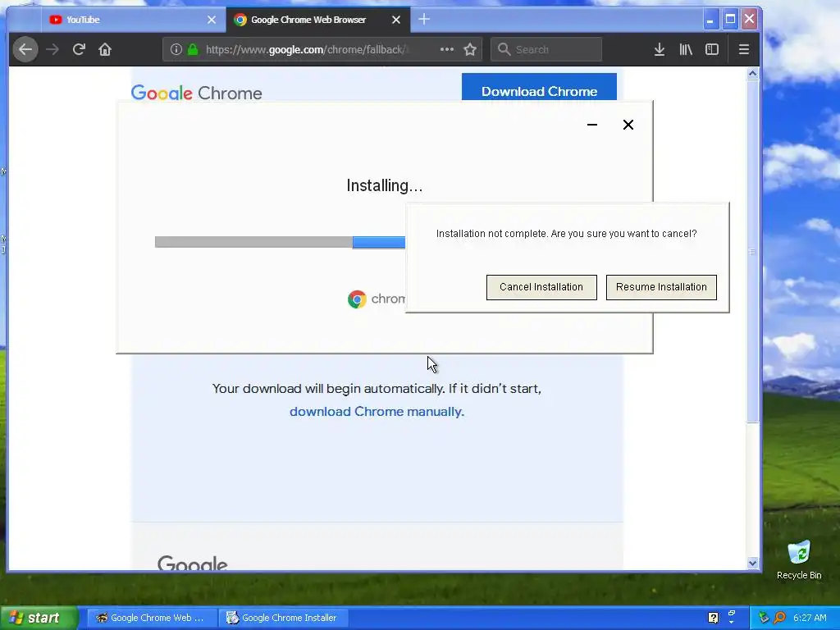Open the Library icon in the toolbar
This screenshot has width=840, height=630.
686,50
